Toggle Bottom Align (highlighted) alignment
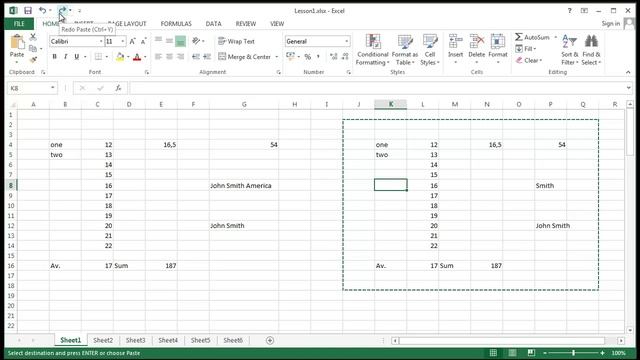The width and height of the screenshot is (640, 360). point(180,41)
